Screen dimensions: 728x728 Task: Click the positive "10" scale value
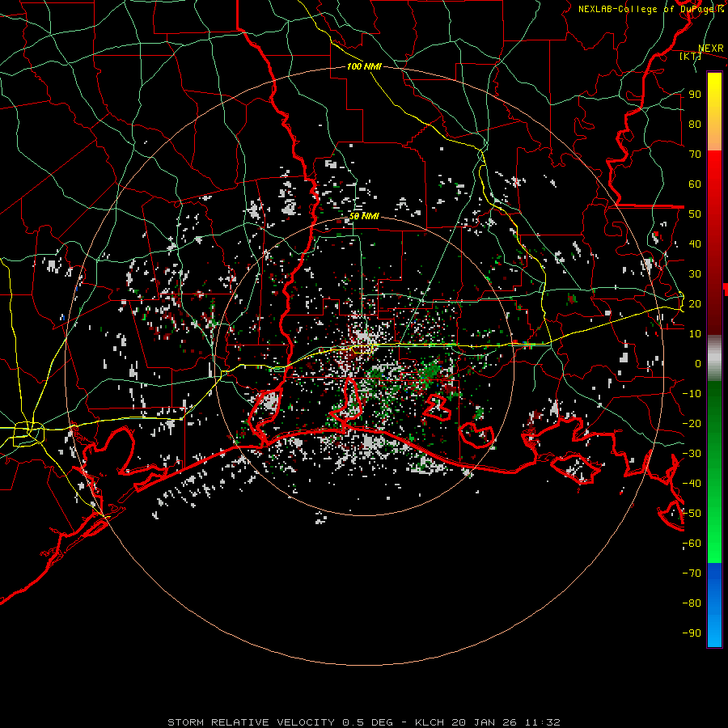pos(695,334)
